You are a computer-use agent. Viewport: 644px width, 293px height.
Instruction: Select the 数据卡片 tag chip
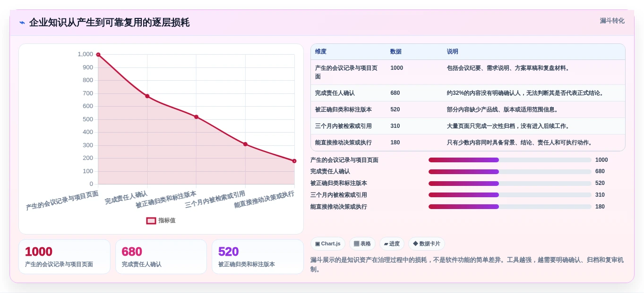(427, 243)
